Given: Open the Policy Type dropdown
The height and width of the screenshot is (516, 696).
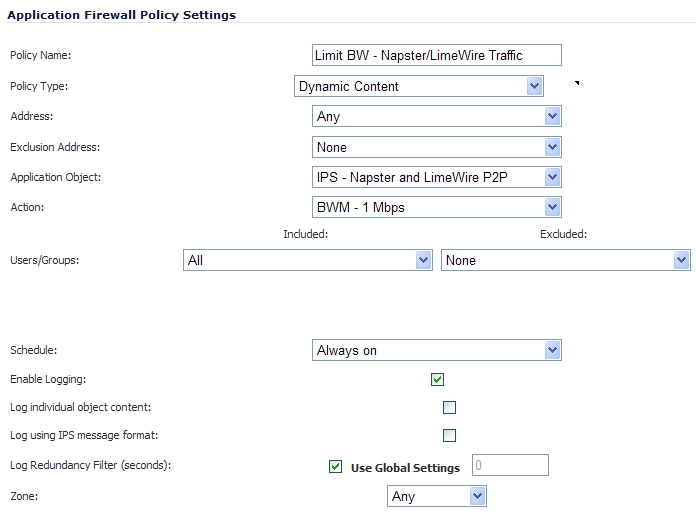Looking at the screenshot, I should coord(419,86).
